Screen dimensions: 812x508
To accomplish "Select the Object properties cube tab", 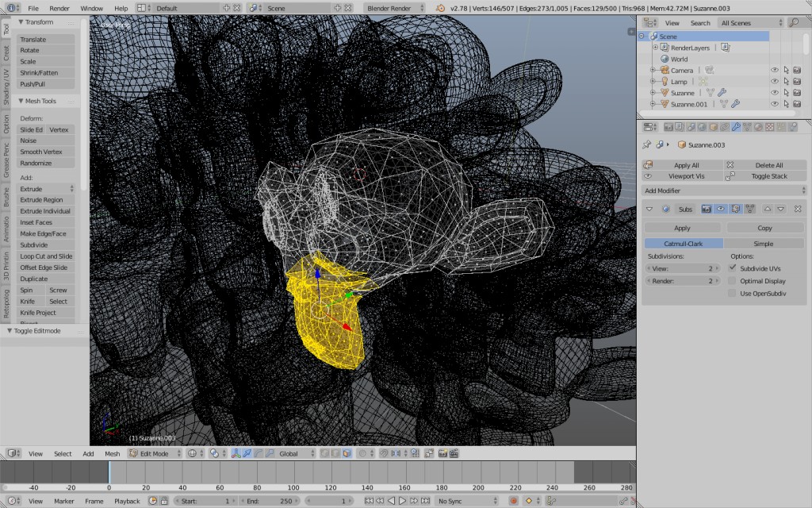I will click(712, 126).
